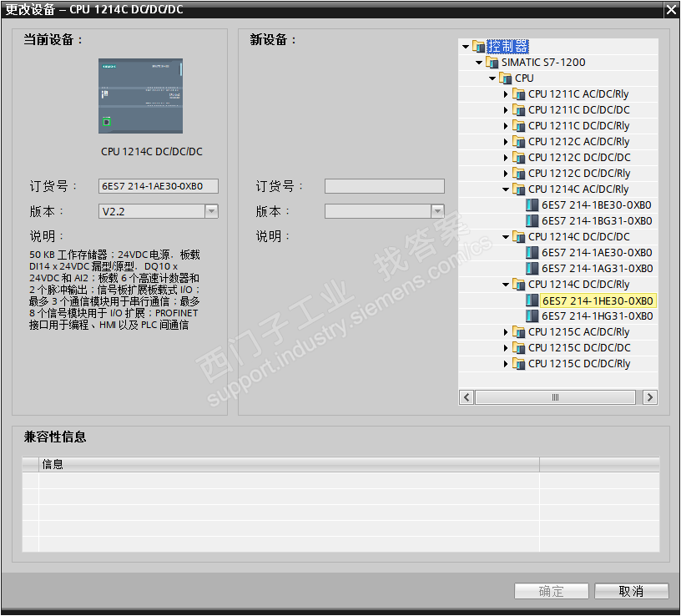Click the 控制器 folder icon
The height and width of the screenshot is (616, 681).
478,46
